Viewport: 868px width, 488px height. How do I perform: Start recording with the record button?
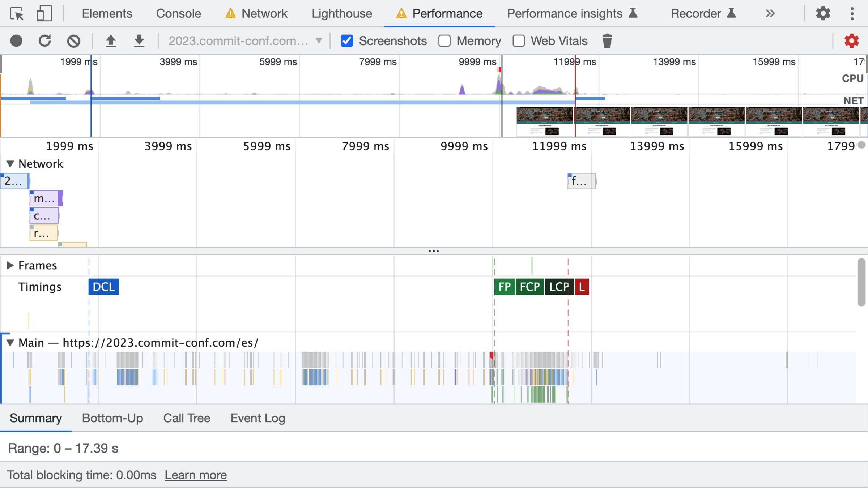point(16,41)
